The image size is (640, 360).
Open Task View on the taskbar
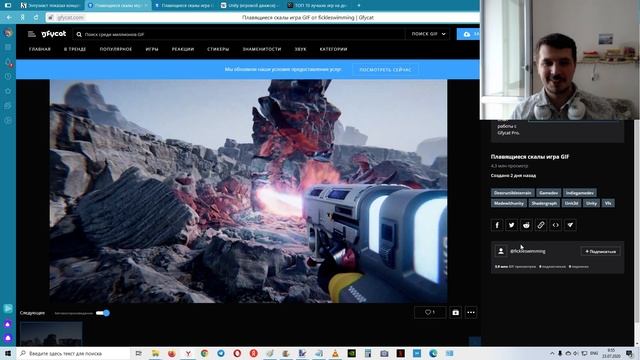(139, 353)
